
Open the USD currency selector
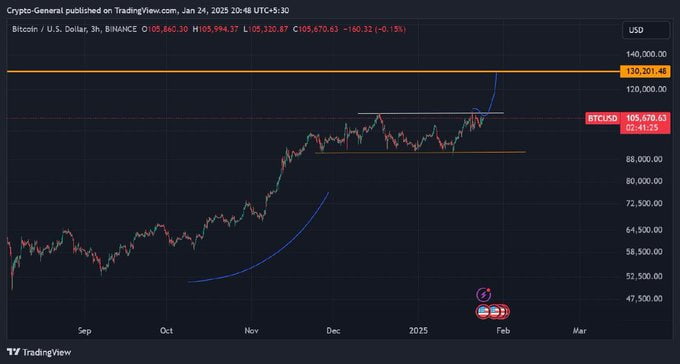pyautogui.click(x=646, y=30)
